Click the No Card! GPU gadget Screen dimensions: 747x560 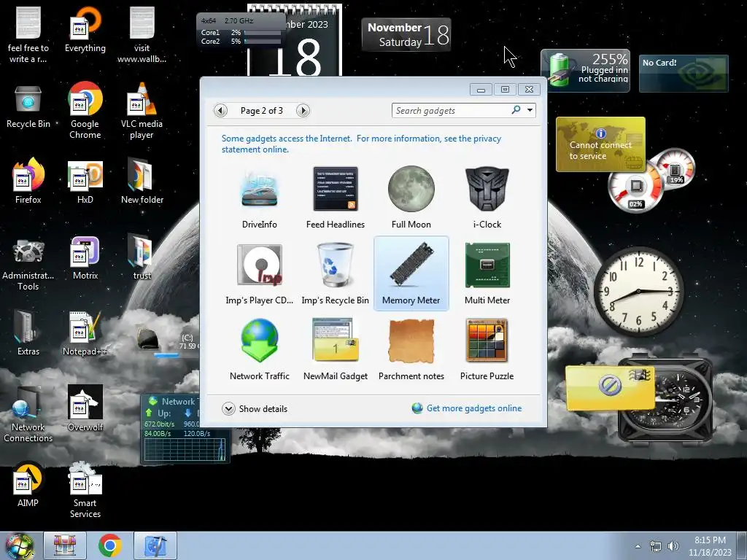tap(684, 74)
